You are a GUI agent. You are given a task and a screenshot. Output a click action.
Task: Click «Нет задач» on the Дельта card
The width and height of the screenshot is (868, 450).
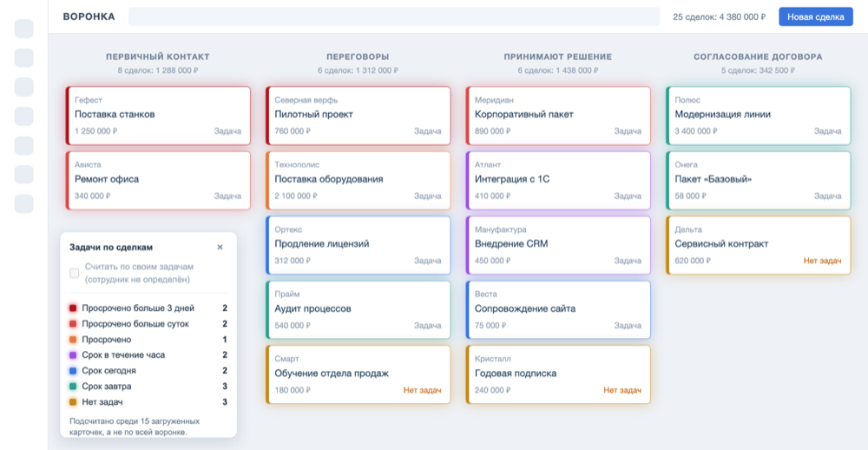823,261
